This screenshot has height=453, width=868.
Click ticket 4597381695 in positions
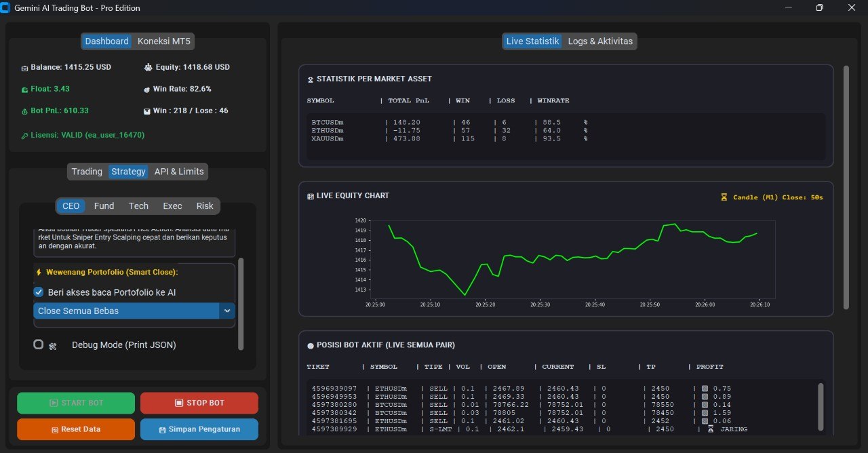pyautogui.click(x=334, y=421)
